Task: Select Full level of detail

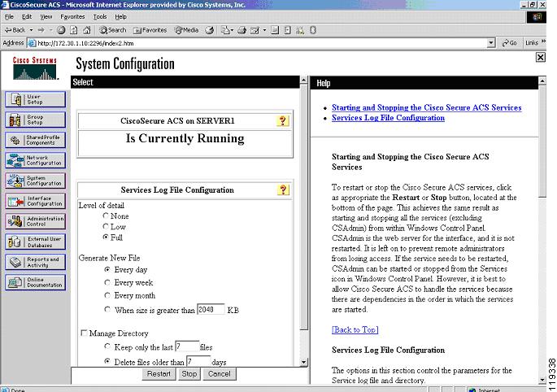Action: tap(106, 237)
